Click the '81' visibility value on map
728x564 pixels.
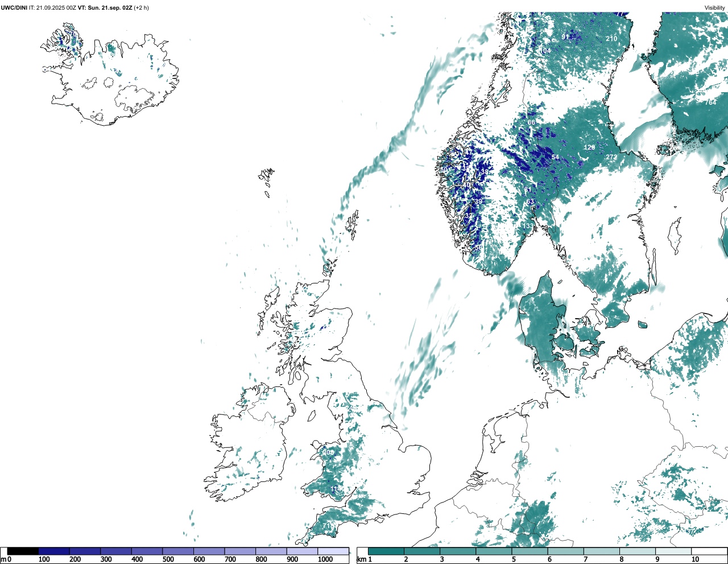tap(528, 190)
